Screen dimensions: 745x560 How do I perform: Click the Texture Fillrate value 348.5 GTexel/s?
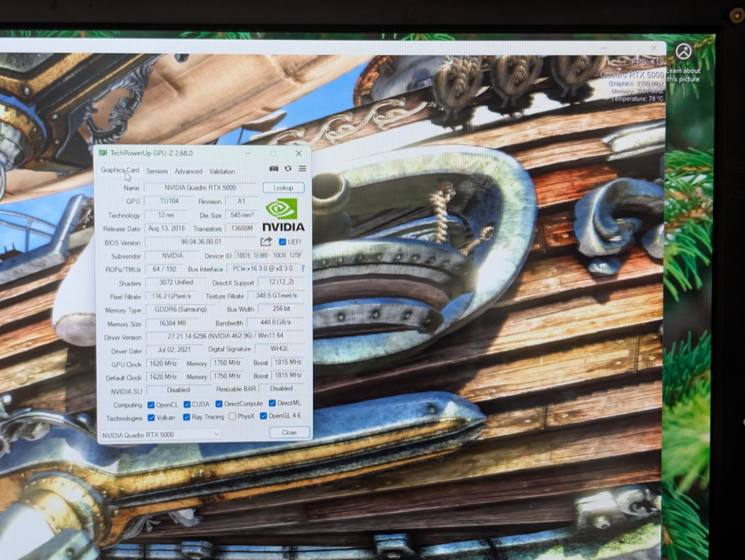(276, 295)
